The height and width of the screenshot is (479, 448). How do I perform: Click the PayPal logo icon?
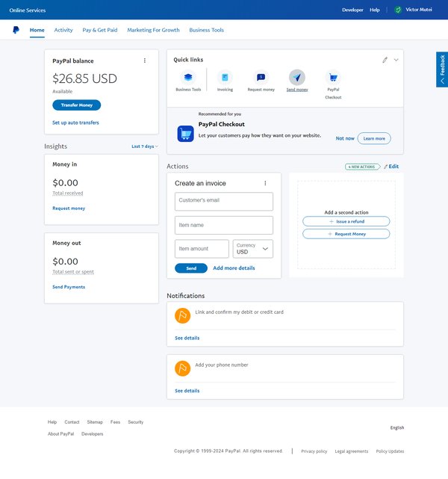(16, 30)
